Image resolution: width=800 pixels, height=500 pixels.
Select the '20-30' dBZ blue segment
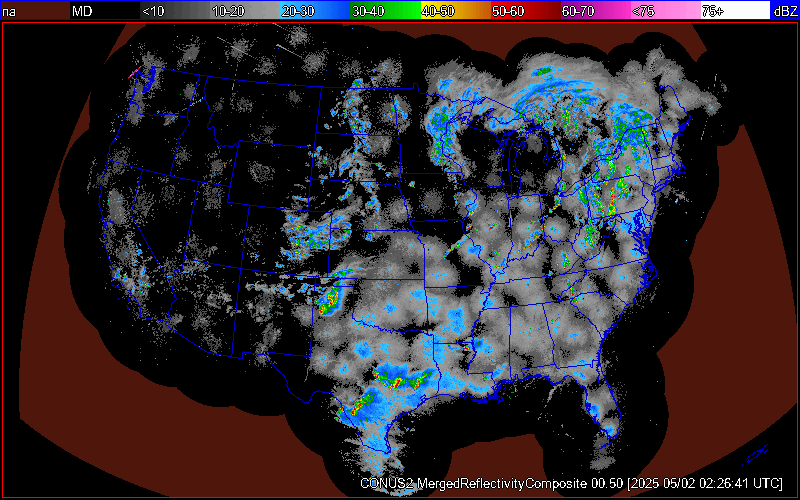tap(315, 10)
